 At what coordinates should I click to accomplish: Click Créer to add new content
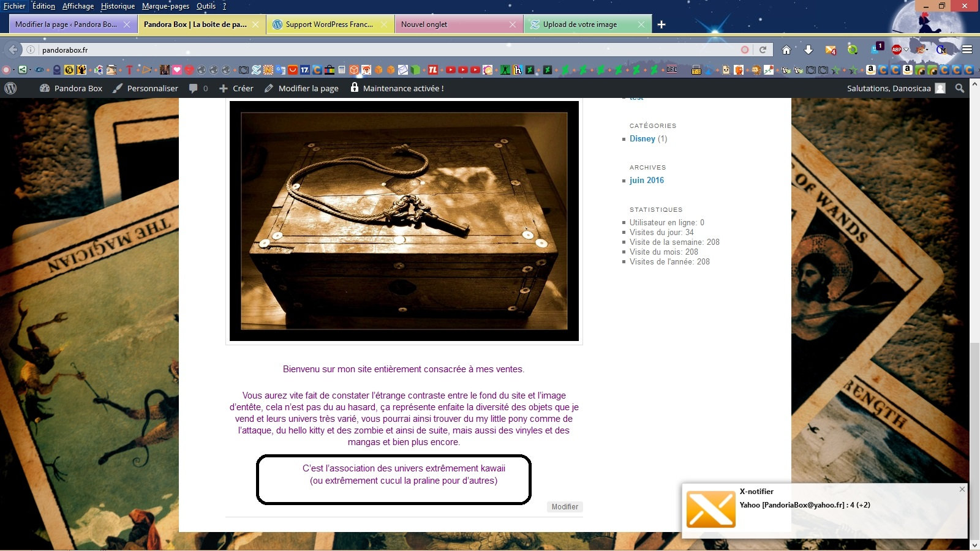tap(236, 88)
